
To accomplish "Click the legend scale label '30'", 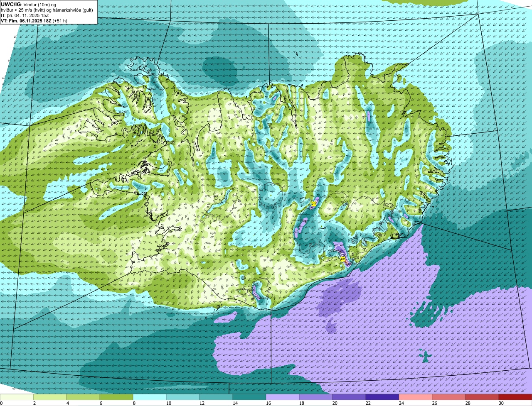I will tap(501, 403).
